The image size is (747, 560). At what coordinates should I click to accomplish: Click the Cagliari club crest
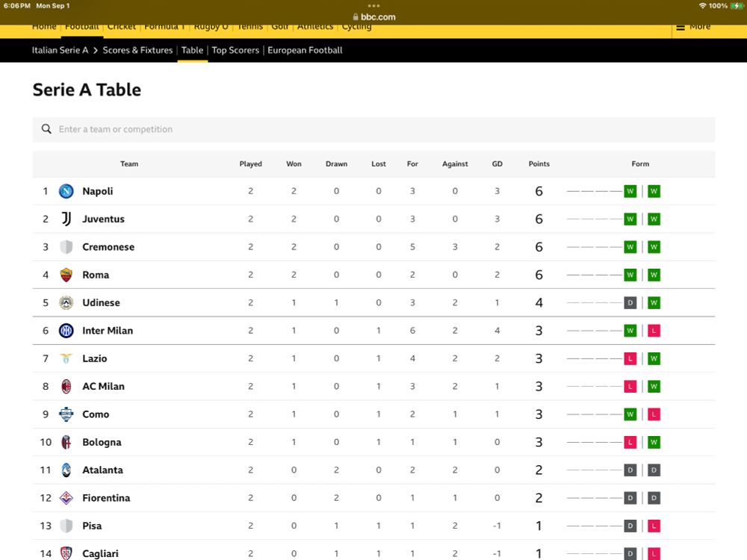[x=66, y=553]
